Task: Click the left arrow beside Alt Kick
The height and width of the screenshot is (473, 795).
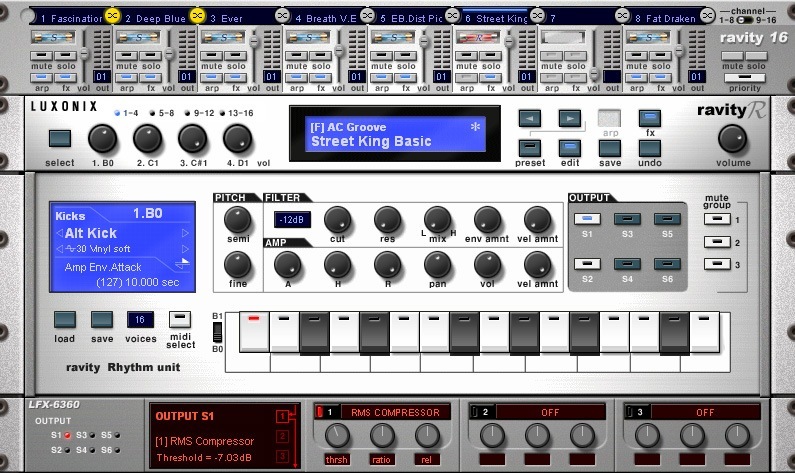Action: (59, 233)
